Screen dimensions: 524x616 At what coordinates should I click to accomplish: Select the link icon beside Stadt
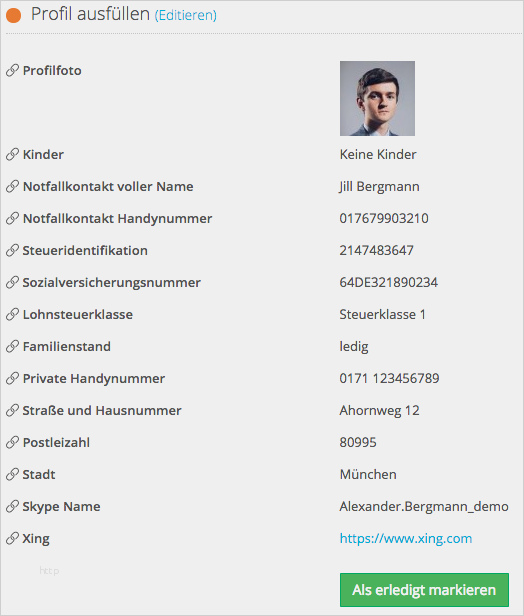point(12,475)
